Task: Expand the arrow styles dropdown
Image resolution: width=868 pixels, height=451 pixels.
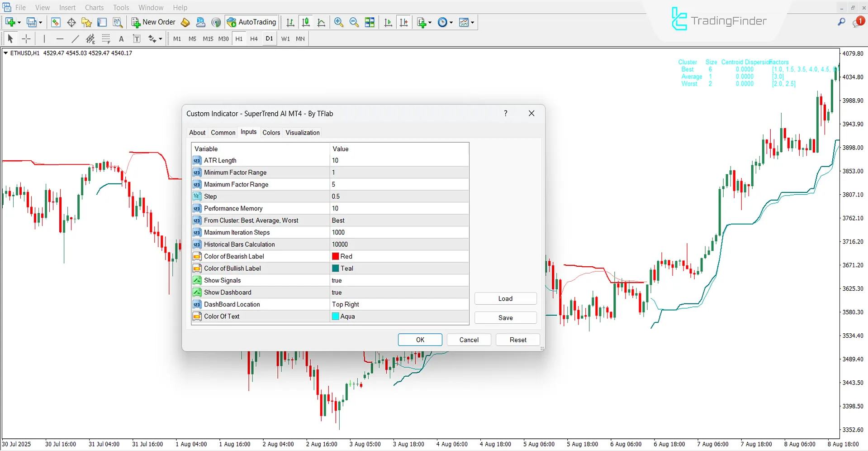Action: (161, 38)
